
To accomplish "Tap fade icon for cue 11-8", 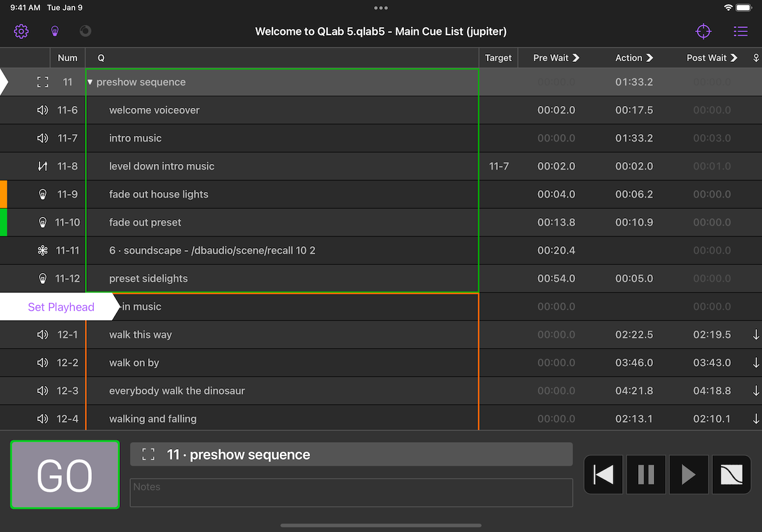I will pos(43,166).
